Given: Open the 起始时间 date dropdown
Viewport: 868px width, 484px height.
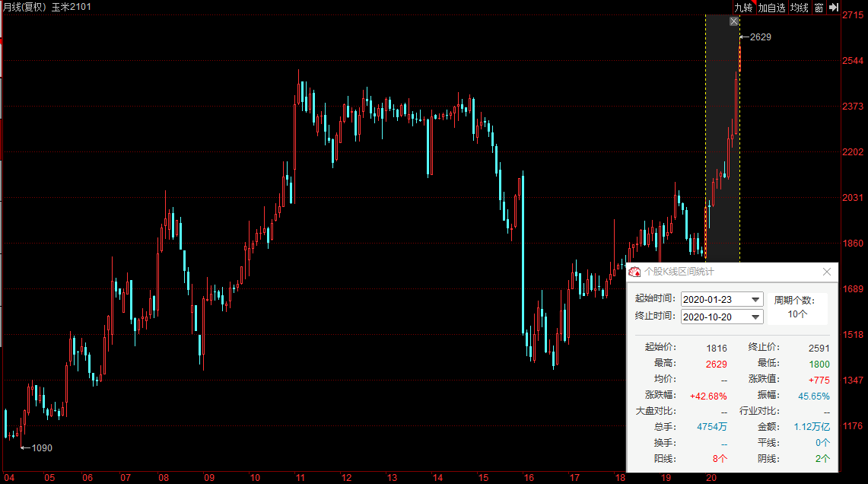Looking at the screenshot, I should tap(755, 299).
